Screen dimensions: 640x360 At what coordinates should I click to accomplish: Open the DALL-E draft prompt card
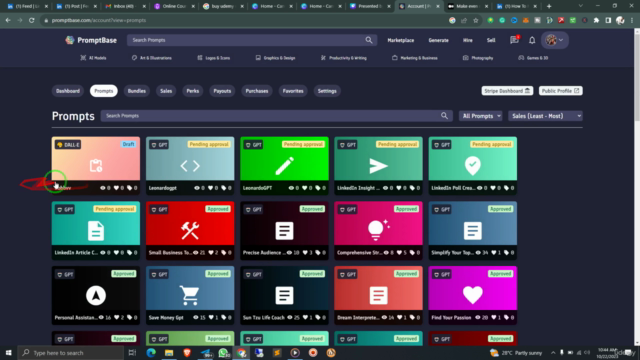tap(96, 166)
